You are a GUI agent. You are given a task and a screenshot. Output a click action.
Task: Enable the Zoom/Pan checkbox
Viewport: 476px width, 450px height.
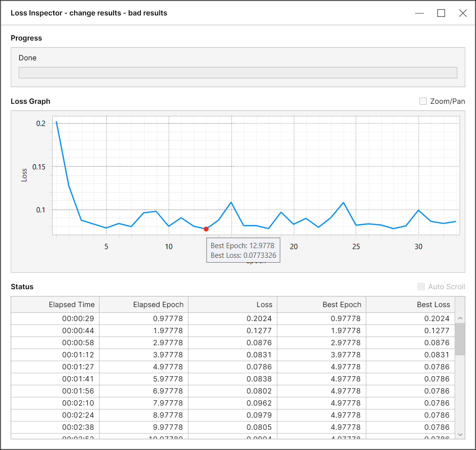coord(423,101)
